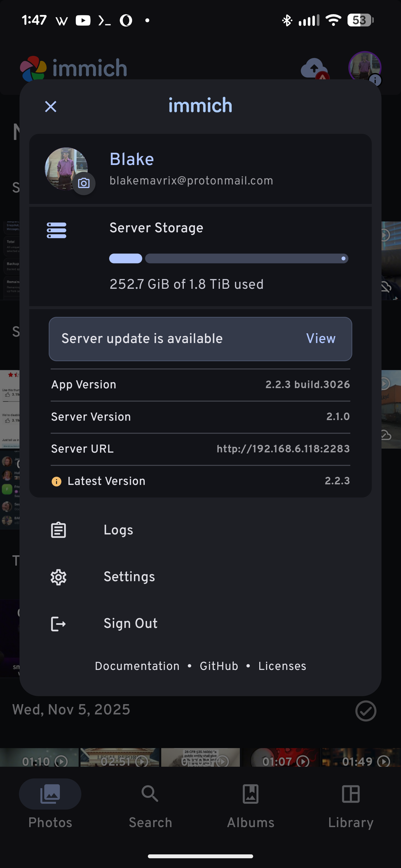Viewport: 401px width, 868px height.
Task: Open the Licenses link
Action: pos(282,666)
